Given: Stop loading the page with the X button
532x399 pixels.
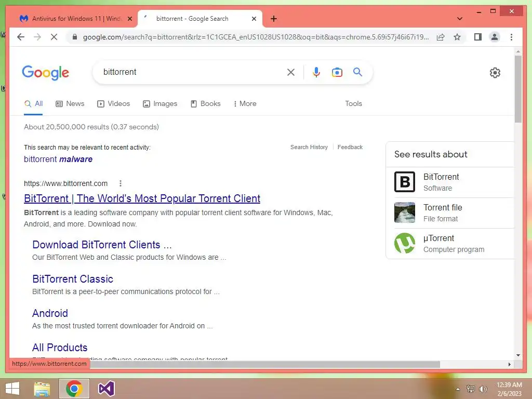Looking at the screenshot, I should tap(54, 37).
